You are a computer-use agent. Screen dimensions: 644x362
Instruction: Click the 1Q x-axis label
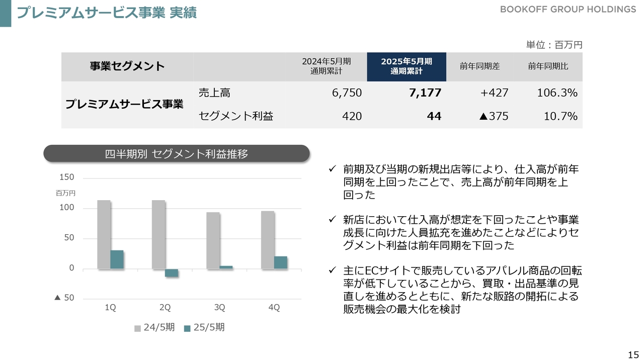[x=110, y=308]
